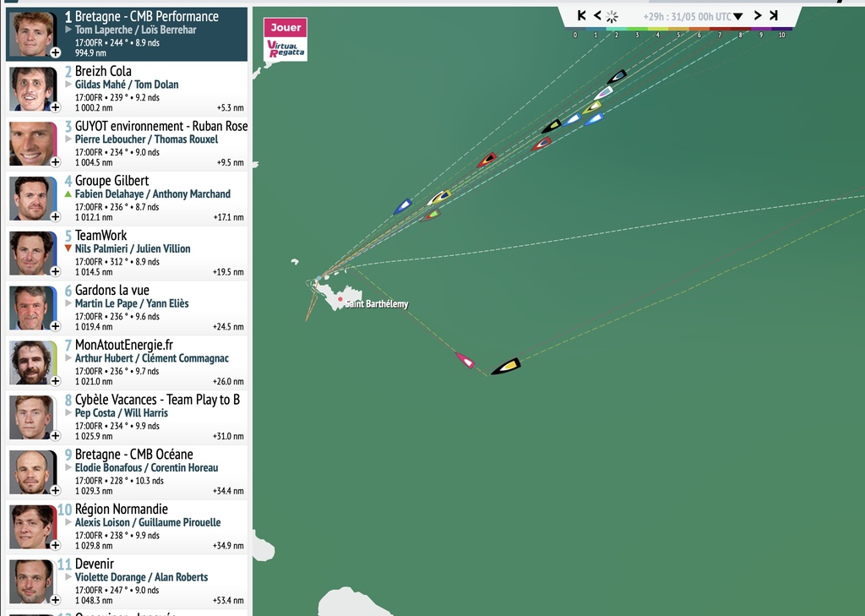
Task: Click wind scale color segment 9
Action: tap(761, 29)
